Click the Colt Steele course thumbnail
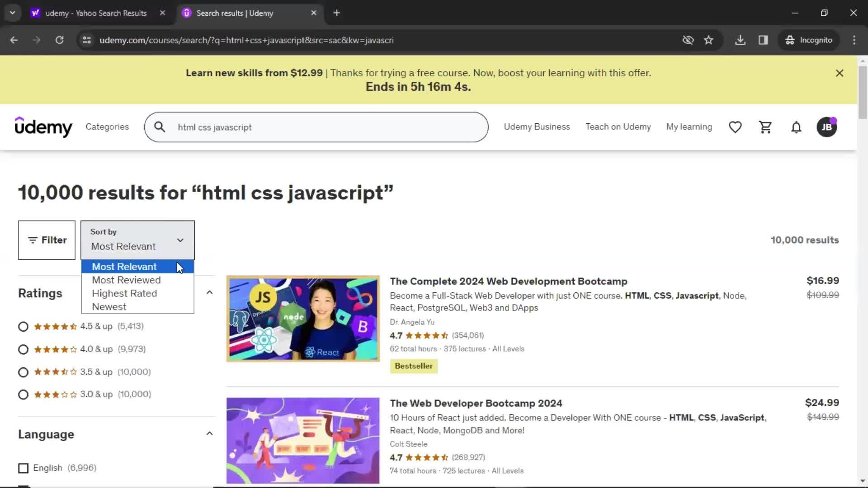Viewport: 868px width, 488px height. [303, 441]
